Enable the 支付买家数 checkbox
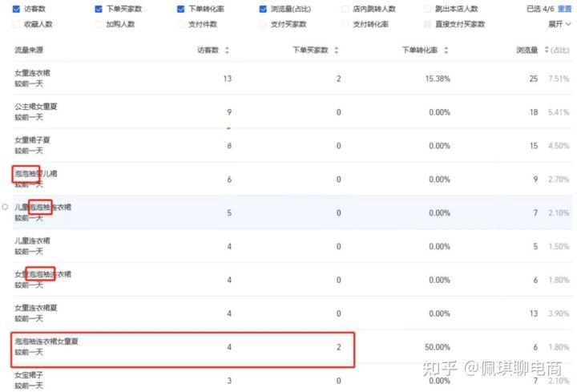This screenshot has width=577, height=392. click(x=263, y=24)
